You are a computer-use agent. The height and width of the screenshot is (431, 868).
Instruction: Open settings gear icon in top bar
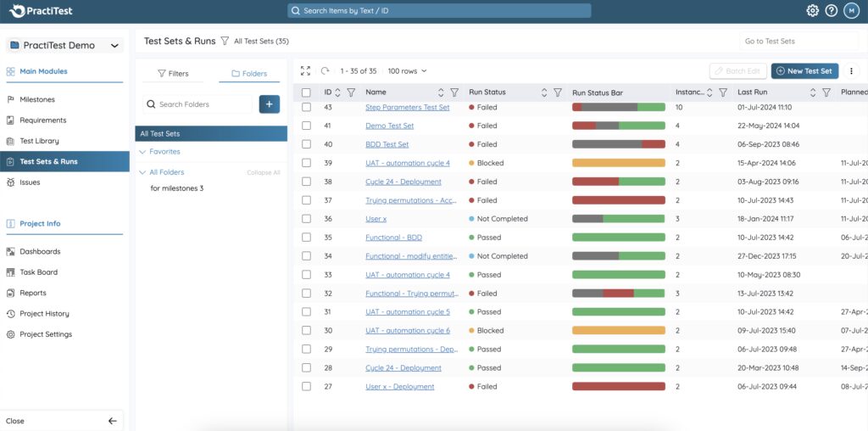click(812, 11)
